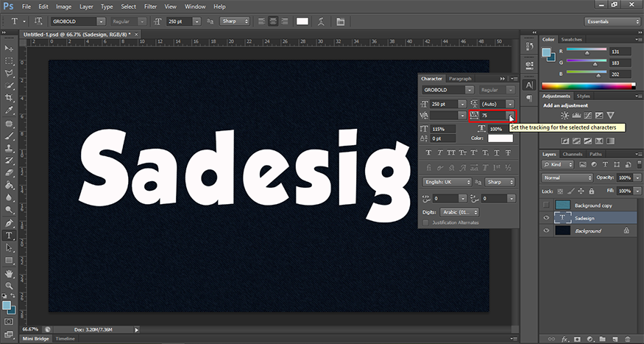
Task: Click the layer style fx icon
Action: click(565, 339)
